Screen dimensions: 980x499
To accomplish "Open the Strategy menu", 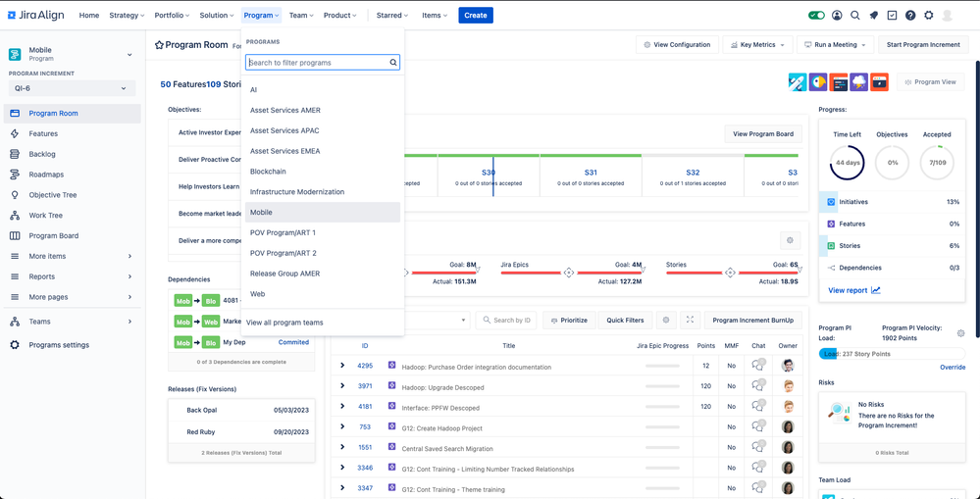I will tap(127, 16).
